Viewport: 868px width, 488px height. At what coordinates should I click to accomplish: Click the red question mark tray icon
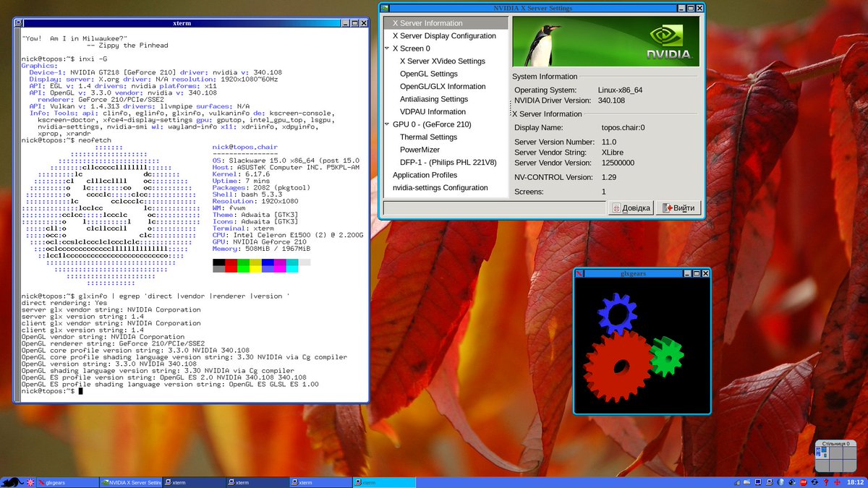(826, 482)
